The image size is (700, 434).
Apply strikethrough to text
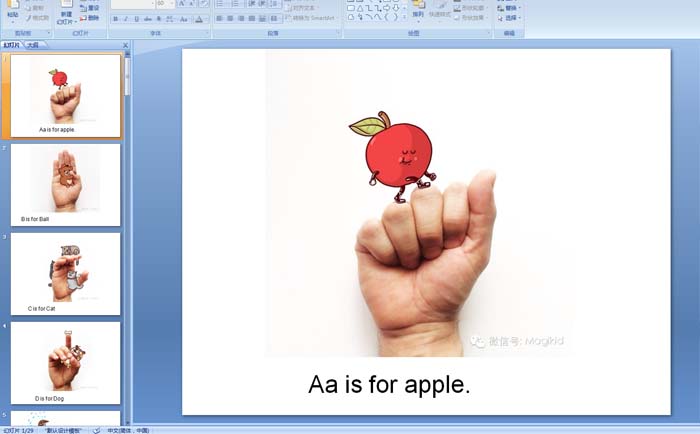147,19
